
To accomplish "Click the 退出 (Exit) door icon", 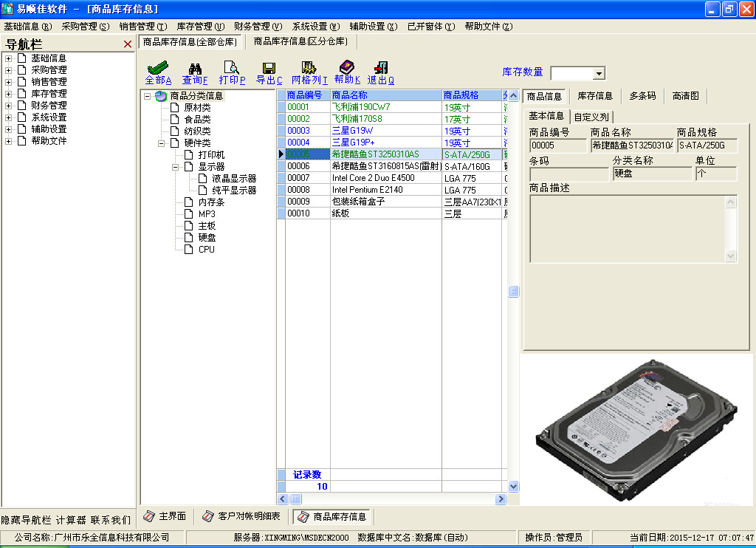I will tap(380, 68).
